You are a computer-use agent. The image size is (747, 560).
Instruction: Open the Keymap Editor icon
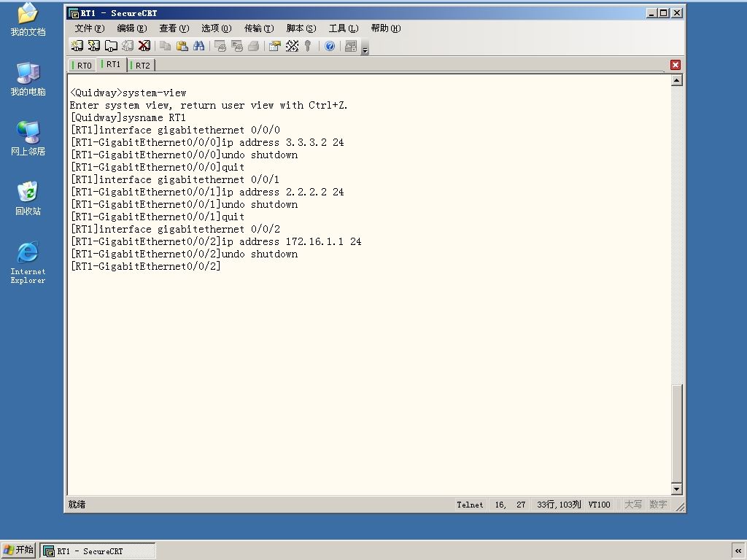coord(292,46)
